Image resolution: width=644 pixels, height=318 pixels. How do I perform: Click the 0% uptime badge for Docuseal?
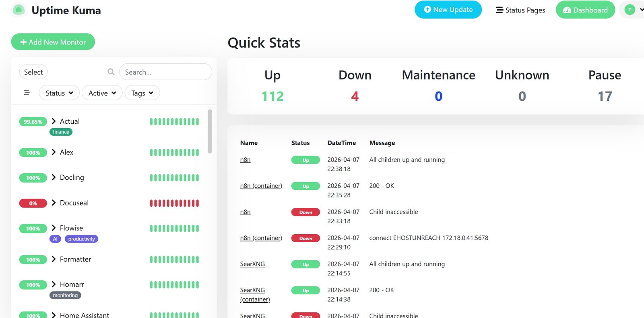click(33, 203)
